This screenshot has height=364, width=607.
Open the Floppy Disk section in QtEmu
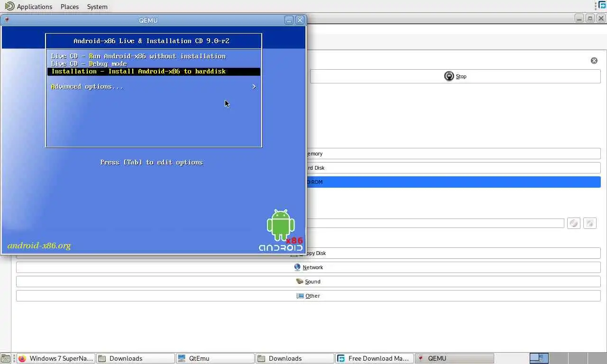pyautogui.click(x=308, y=253)
